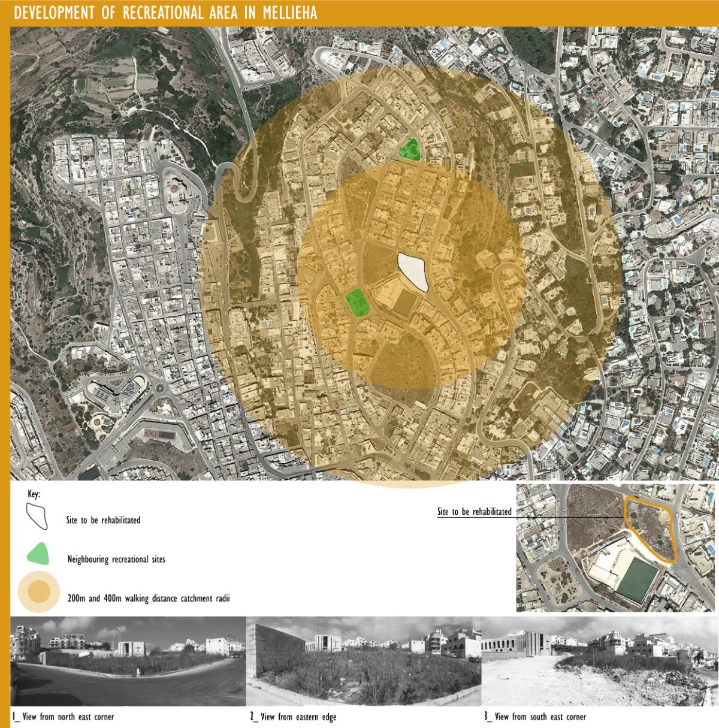Click the title "Development of Recreational Area in Mellieha"
The width and height of the screenshot is (719, 728).
click(x=165, y=13)
